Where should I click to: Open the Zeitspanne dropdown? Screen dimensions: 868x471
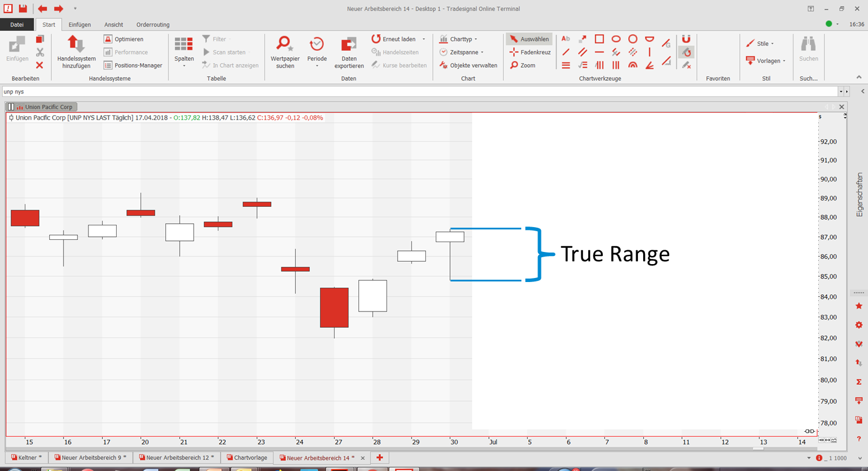(x=462, y=52)
